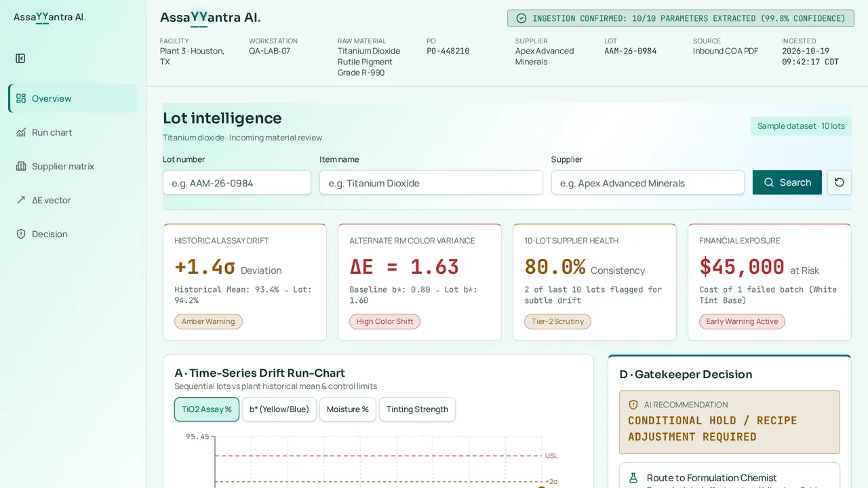Click the Search button

pos(787,182)
